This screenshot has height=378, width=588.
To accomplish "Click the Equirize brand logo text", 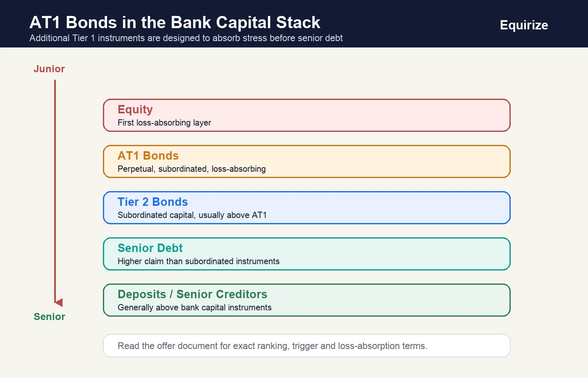I will (524, 25).
